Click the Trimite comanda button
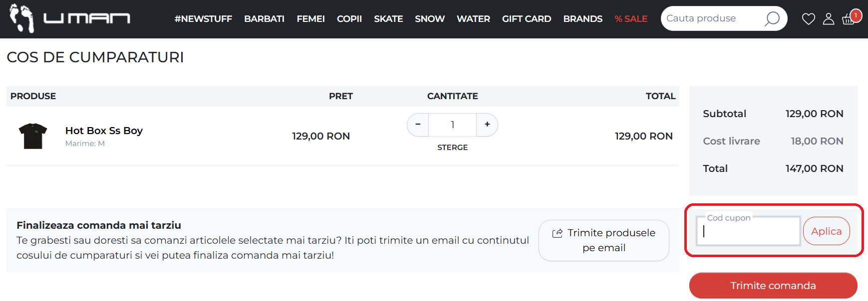The height and width of the screenshot is (301, 868). click(x=773, y=286)
